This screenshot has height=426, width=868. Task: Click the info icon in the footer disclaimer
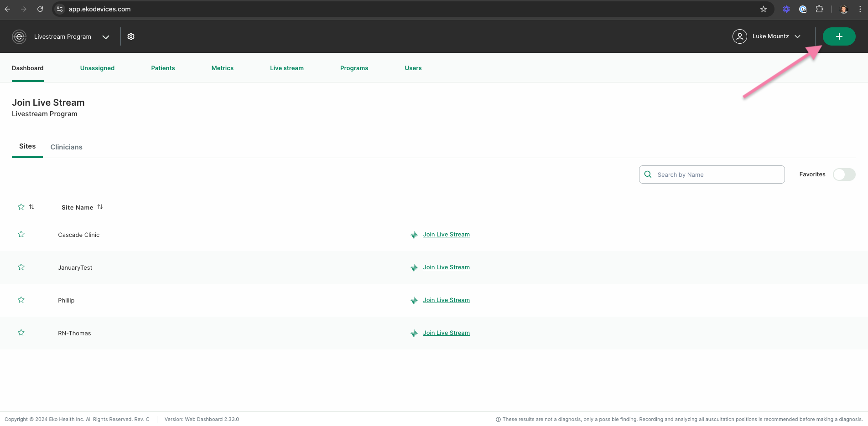click(x=498, y=419)
